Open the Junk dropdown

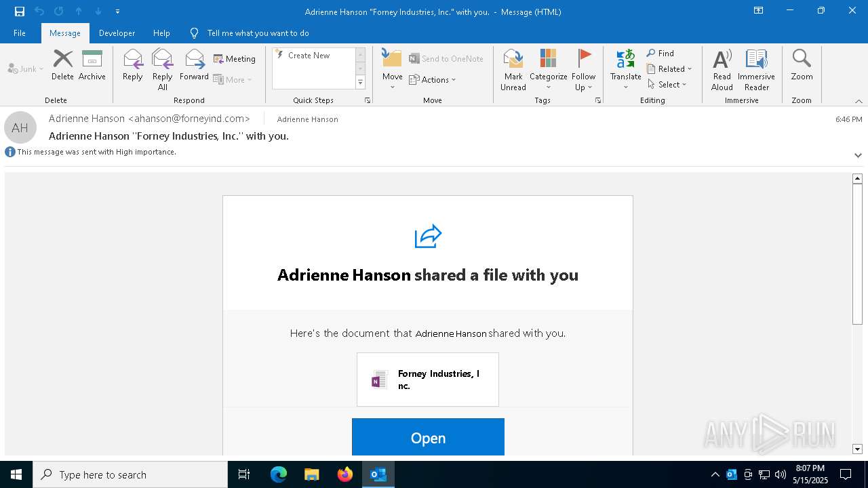(25, 68)
